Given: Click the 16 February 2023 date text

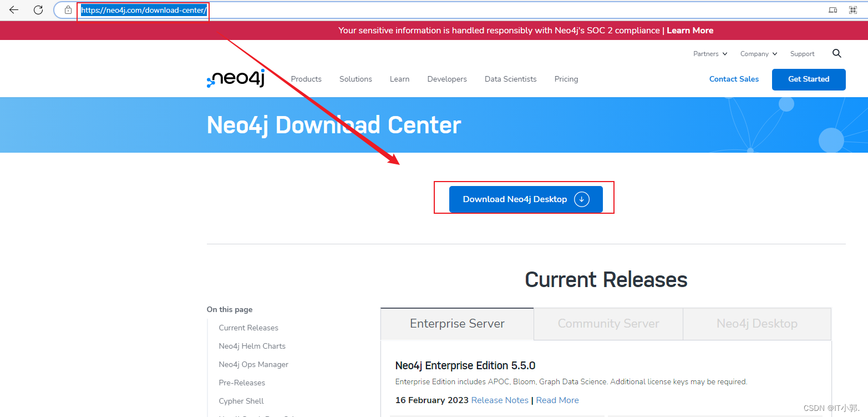Looking at the screenshot, I should tap(432, 400).
